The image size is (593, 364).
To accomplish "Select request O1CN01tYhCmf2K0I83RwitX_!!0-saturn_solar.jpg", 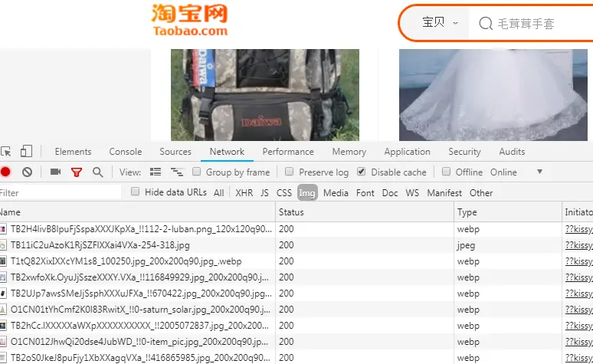I will [x=140, y=310].
